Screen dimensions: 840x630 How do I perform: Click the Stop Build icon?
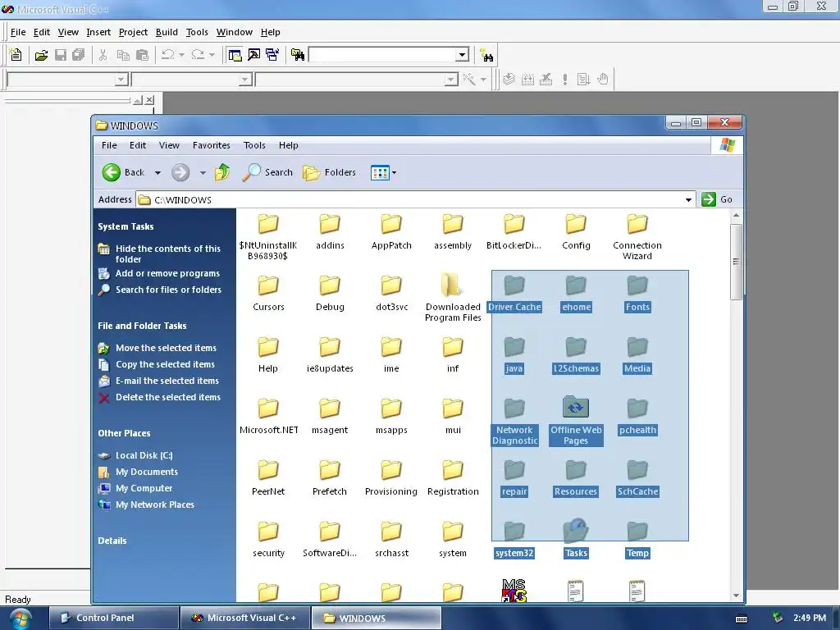[546, 80]
